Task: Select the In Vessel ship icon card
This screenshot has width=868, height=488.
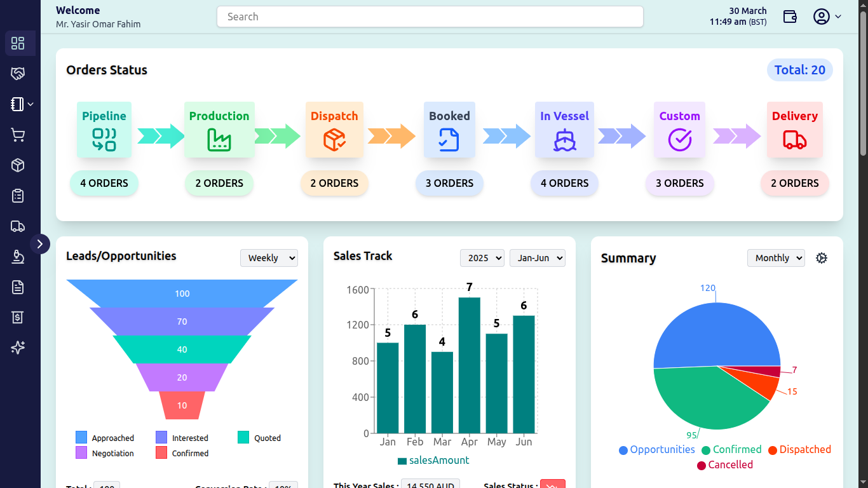Action: (x=564, y=130)
